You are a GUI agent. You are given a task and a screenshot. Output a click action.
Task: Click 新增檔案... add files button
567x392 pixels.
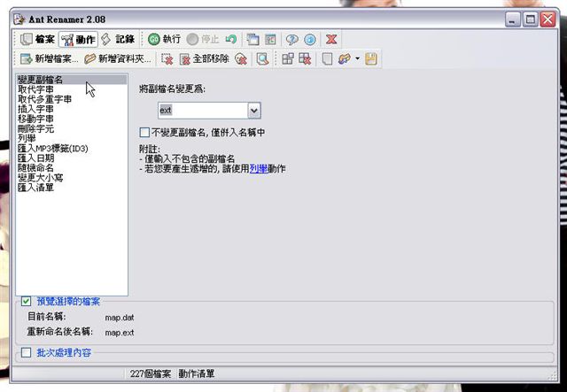coord(50,59)
